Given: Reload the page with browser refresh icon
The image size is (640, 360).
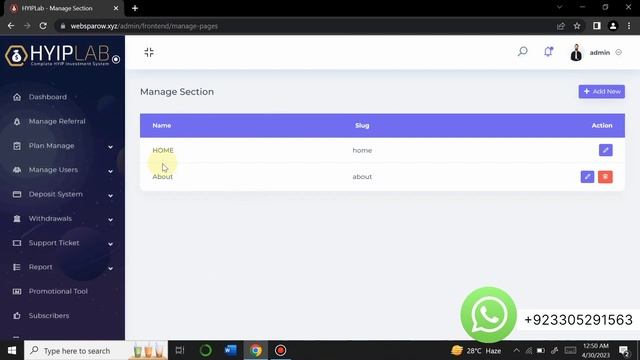Looking at the screenshot, I should pyautogui.click(x=43, y=26).
